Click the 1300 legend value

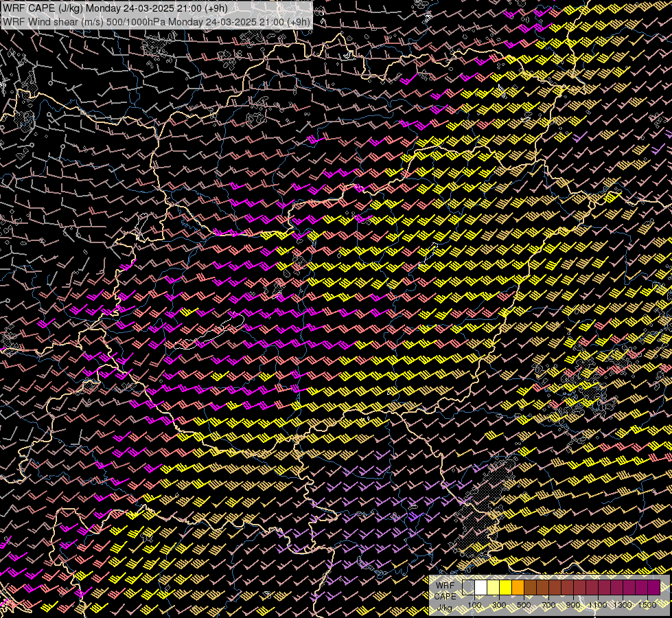tap(623, 605)
